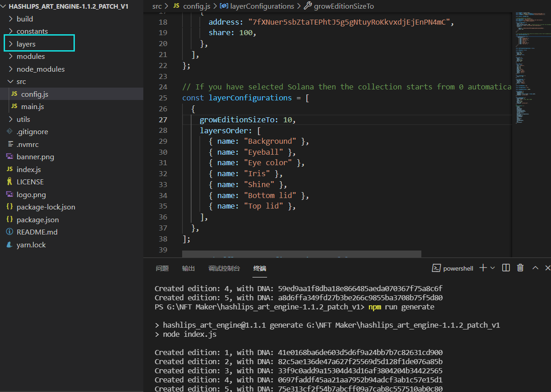Click the JS icon of main.js
Screen dimensions: 551x392
(14, 107)
